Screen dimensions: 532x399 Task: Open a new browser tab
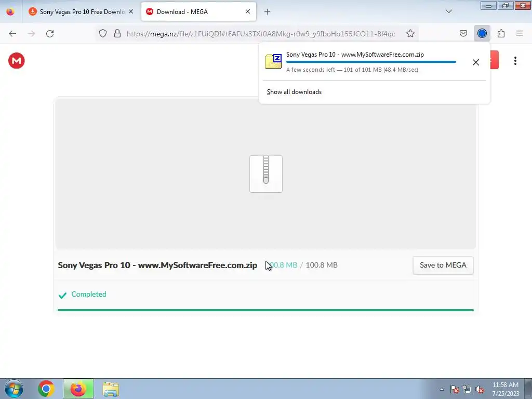click(x=268, y=12)
